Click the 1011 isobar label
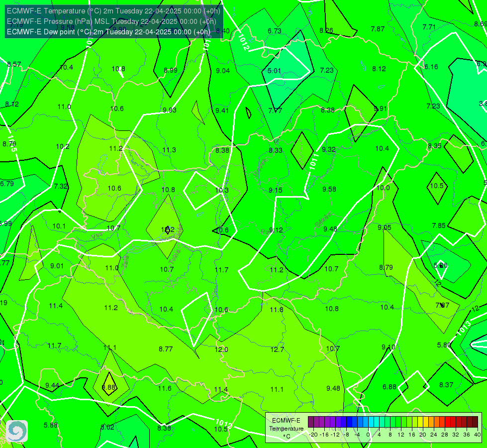The width and height of the screenshot is (487, 448). pyautogui.click(x=314, y=162)
